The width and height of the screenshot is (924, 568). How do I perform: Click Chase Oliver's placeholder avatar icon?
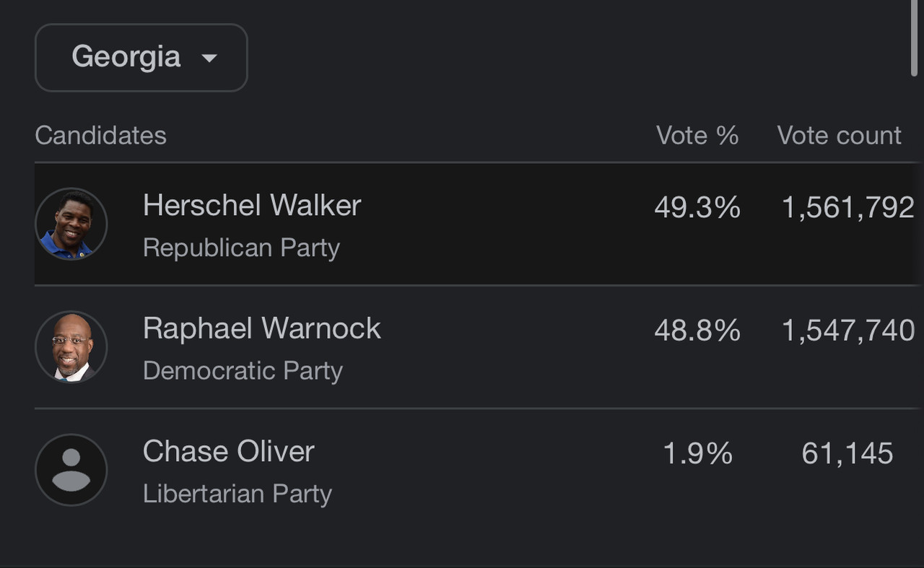pos(71,470)
